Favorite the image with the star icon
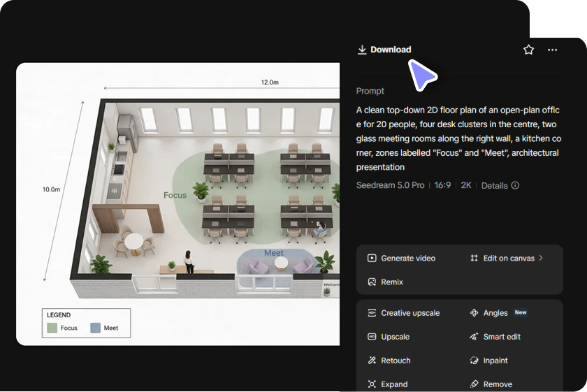 [528, 50]
